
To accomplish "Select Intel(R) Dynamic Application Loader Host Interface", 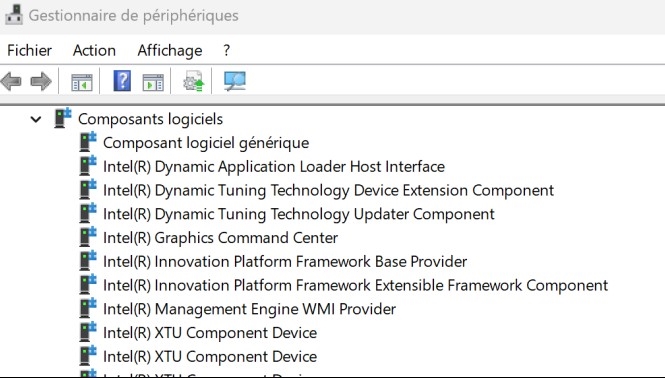I will pos(274,167).
